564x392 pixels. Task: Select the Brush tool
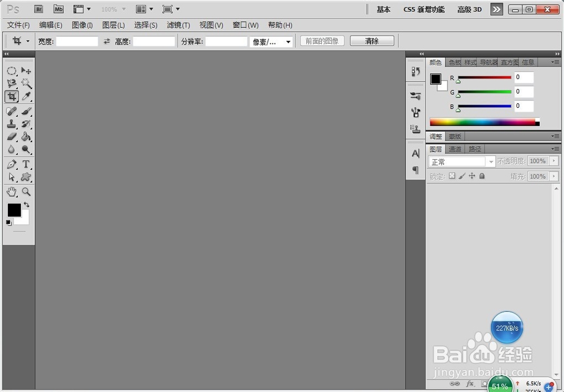coord(26,111)
